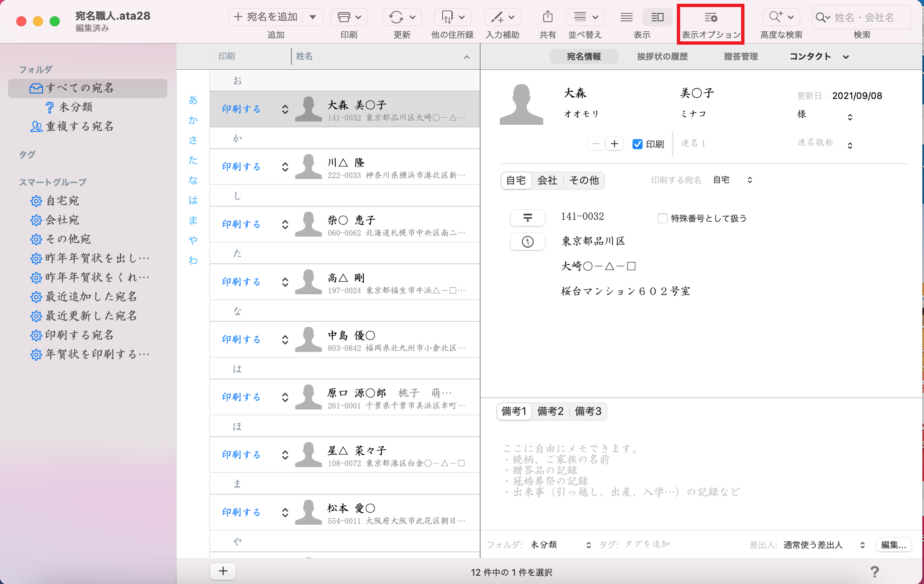This screenshot has width=924, height=584.
Task: Click the 共有 share icon
Action: click(547, 17)
